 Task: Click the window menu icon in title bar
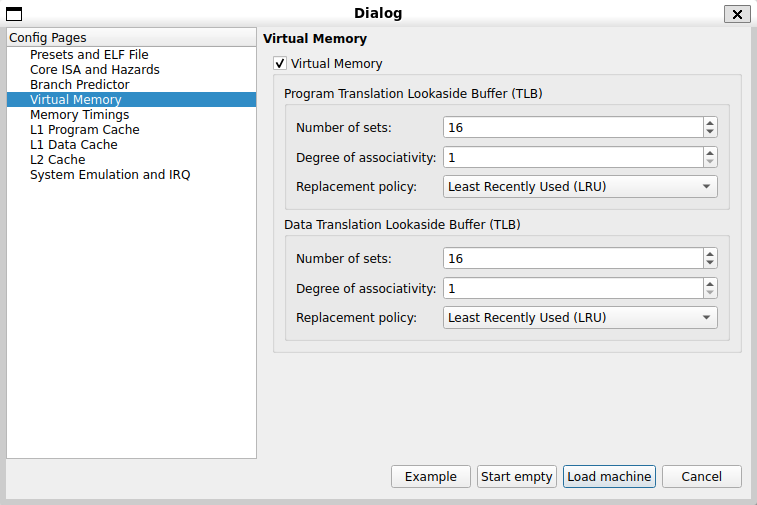coord(14,14)
